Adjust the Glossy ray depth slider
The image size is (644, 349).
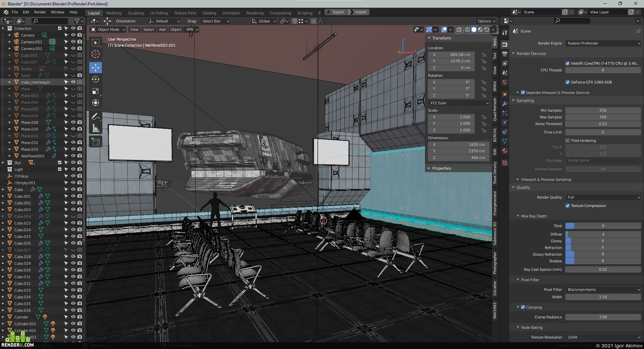(x=603, y=241)
